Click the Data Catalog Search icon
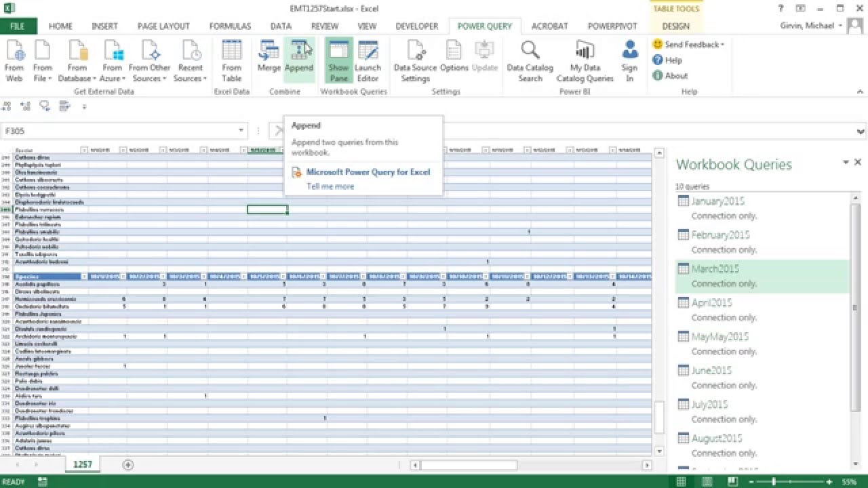The height and width of the screenshot is (488, 868). 530,61
